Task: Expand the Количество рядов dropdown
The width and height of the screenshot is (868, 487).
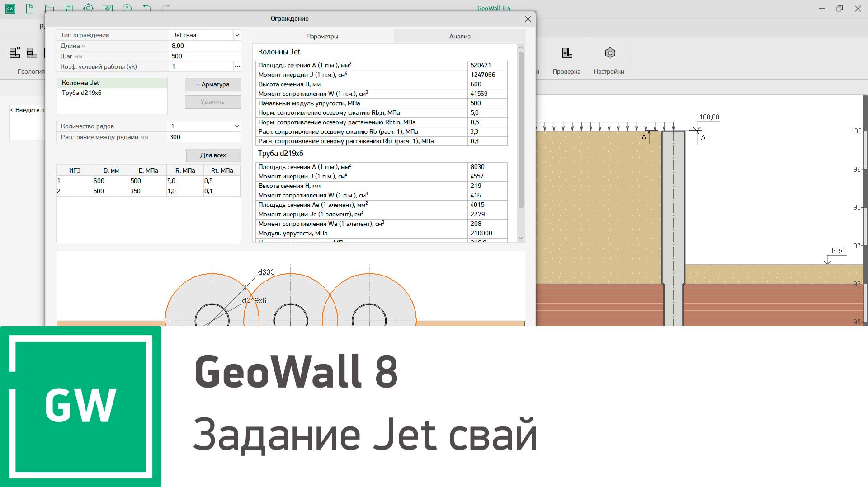Action: [237, 126]
